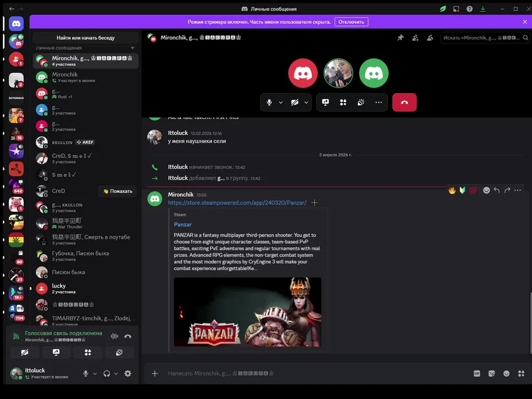Open camera options arrow in call
532x399 pixels.
coord(306,102)
